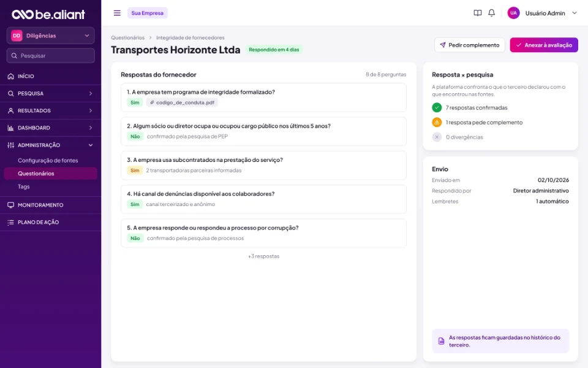Open the documentation book icon

[x=477, y=13]
